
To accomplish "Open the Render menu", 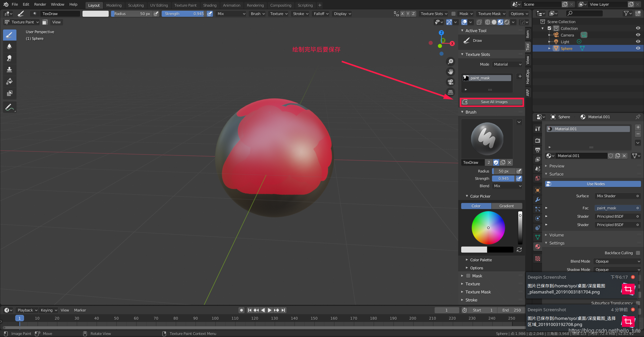I will point(40,4).
